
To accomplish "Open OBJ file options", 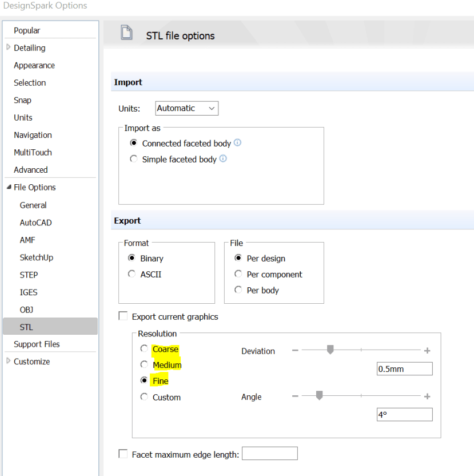I will 26,310.
